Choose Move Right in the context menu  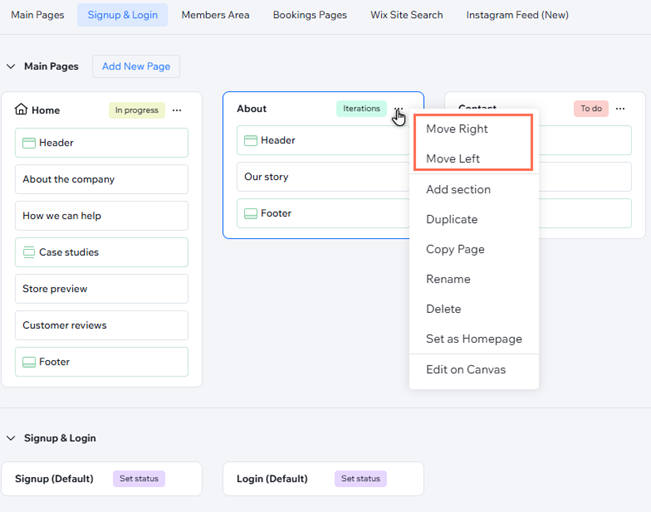pyautogui.click(x=474, y=129)
